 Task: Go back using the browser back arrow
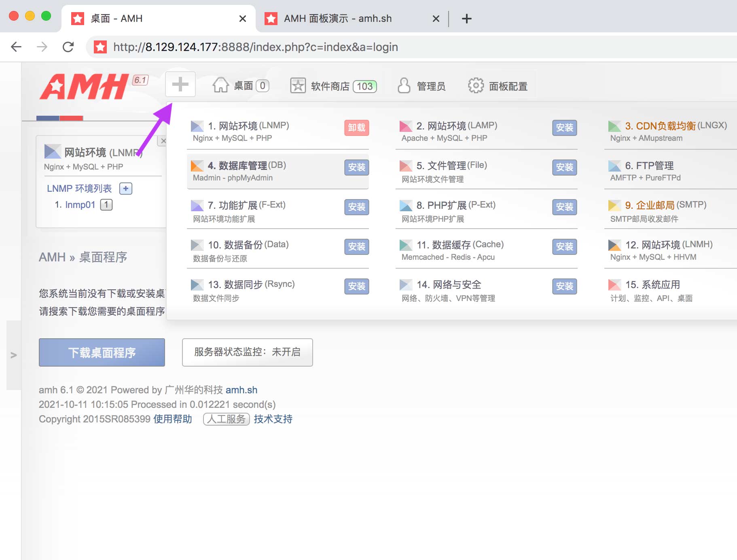tap(16, 47)
